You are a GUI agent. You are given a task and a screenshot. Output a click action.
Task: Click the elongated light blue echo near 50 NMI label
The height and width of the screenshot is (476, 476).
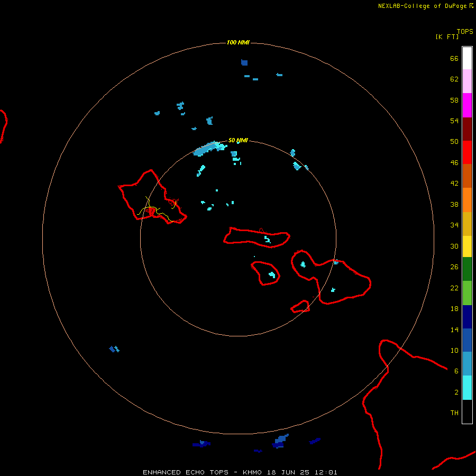210,149
